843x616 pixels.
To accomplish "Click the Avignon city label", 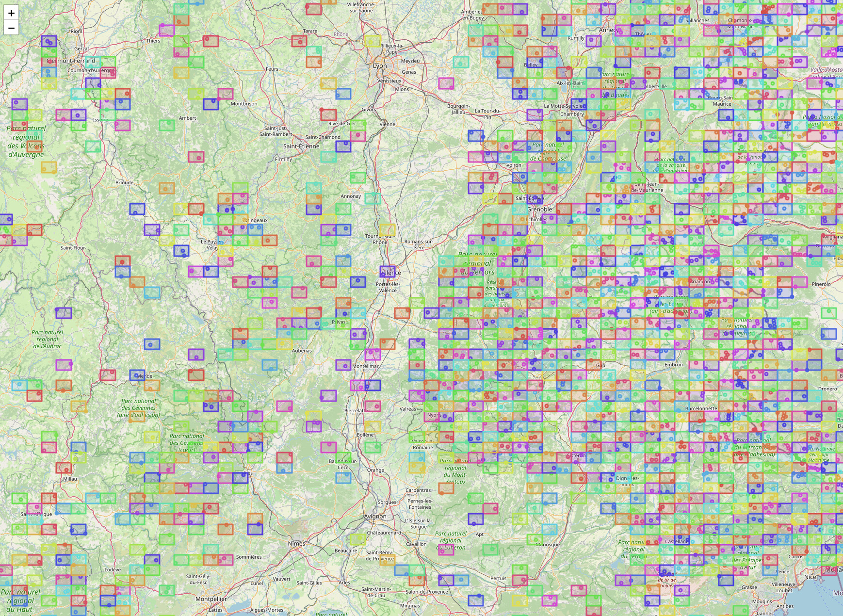I will (375, 517).
